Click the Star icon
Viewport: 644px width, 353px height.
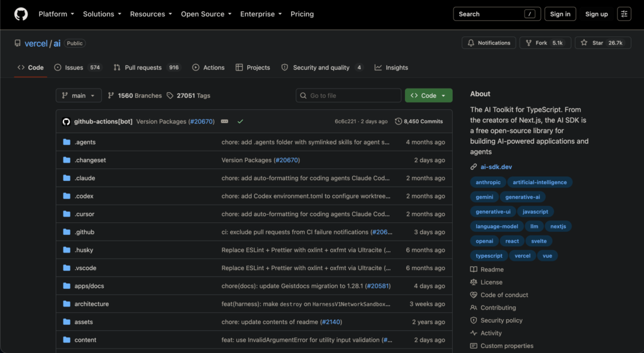coord(584,43)
